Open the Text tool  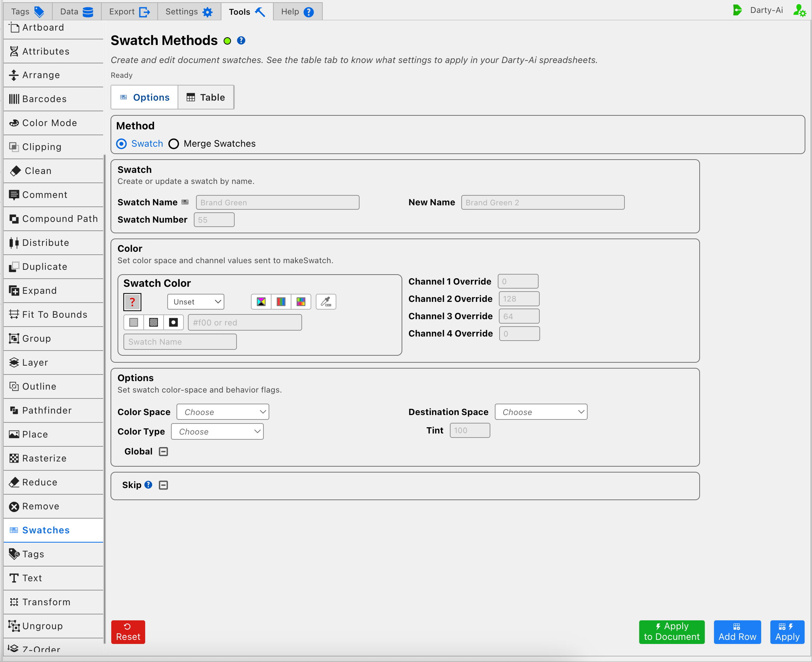[x=53, y=578]
